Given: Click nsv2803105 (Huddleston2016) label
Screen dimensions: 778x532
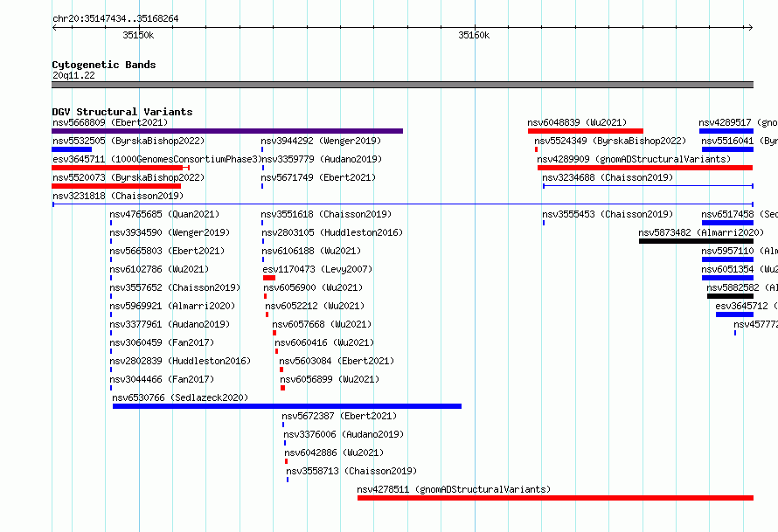Looking at the screenshot, I should 332,232.
